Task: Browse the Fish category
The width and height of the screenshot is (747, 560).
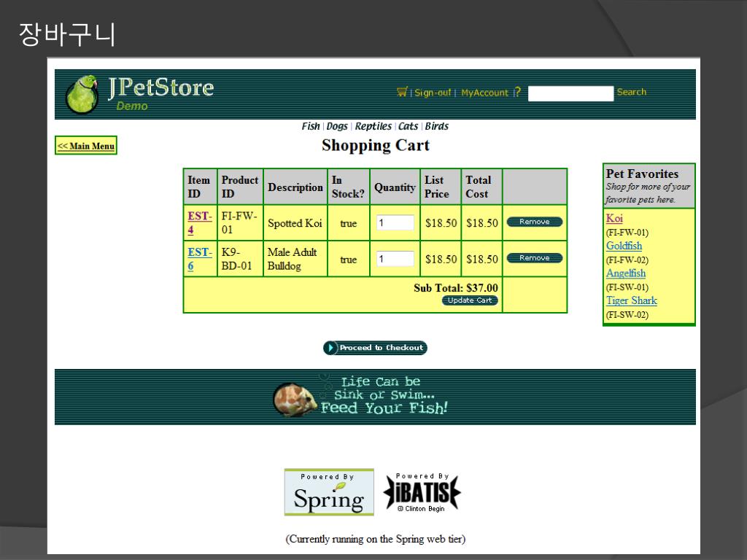Action: point(311,126)
